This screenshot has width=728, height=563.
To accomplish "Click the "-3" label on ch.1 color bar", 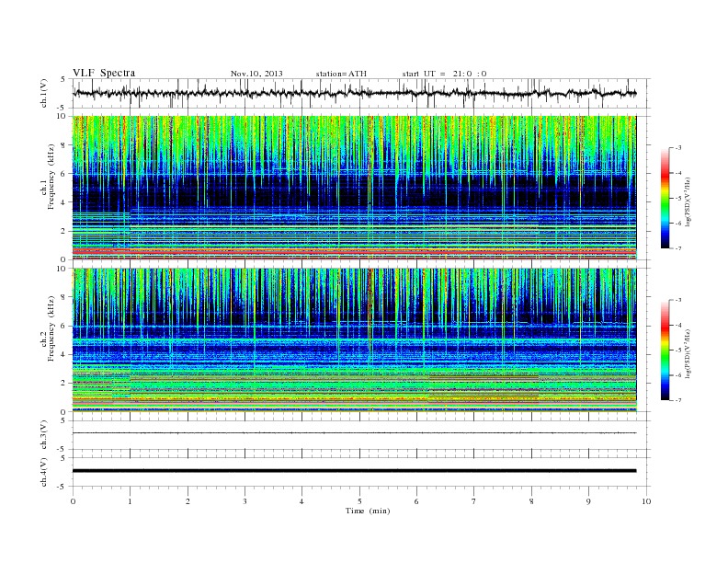I will click(x=677, y=148).
